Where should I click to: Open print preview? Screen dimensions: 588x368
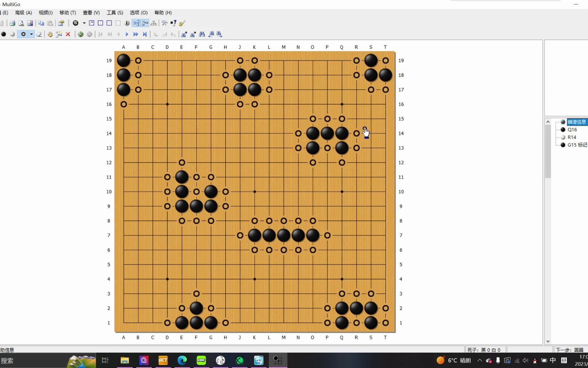click(x=21, y=23)
